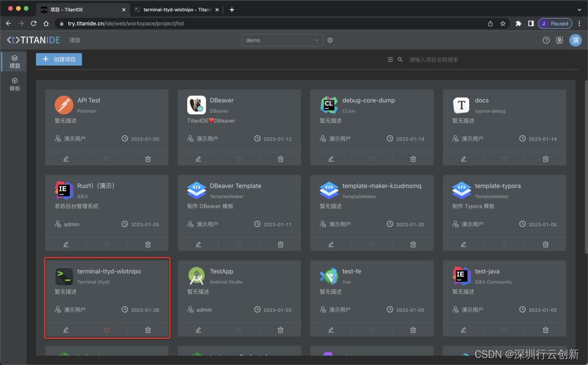Screen dimensions: 588x365
Task: Delete the TestApp project
Action: (280, 330)
